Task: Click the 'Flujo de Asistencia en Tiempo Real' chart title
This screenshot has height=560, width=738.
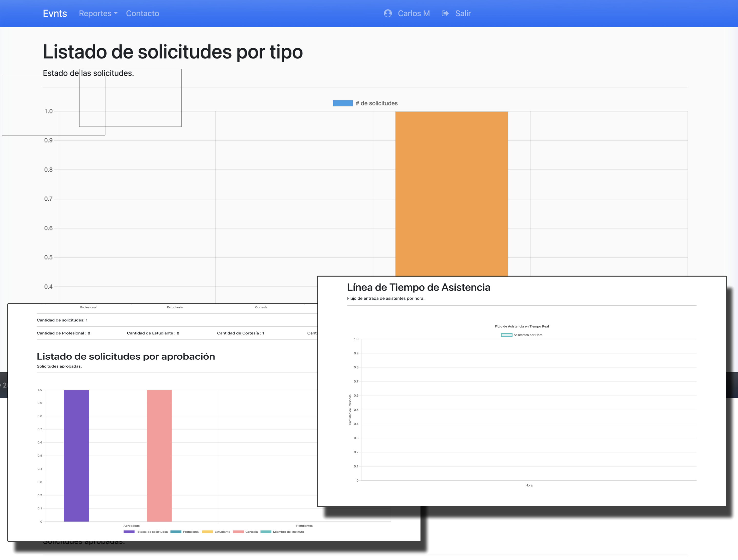Action: pos(522,326)
